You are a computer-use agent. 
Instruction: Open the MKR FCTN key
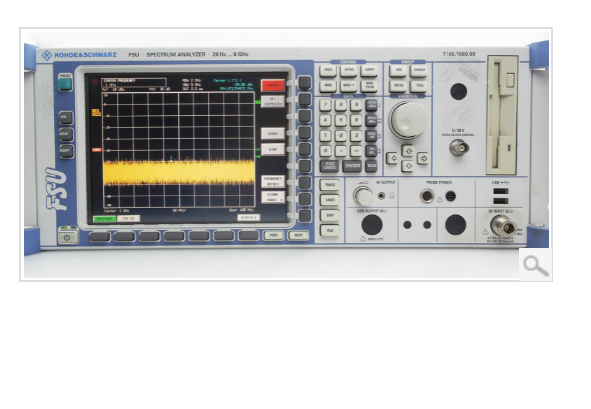point(369,86)
